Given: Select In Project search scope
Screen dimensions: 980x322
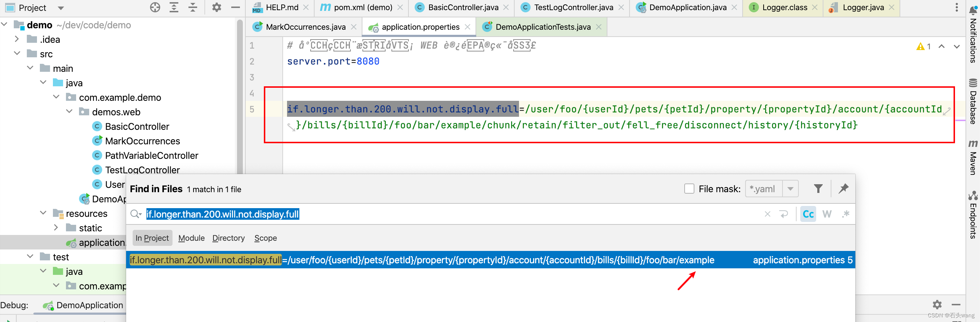Looking at the screenshot, I should pos(152,238).
